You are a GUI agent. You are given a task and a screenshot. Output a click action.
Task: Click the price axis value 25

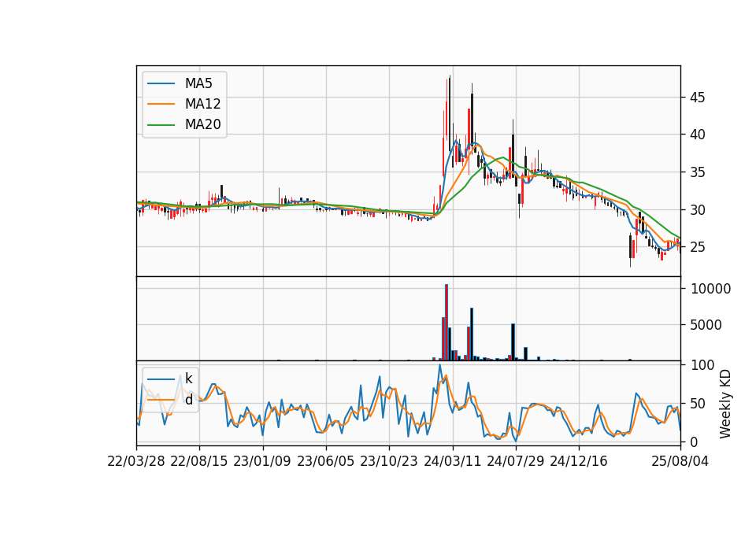697,246
